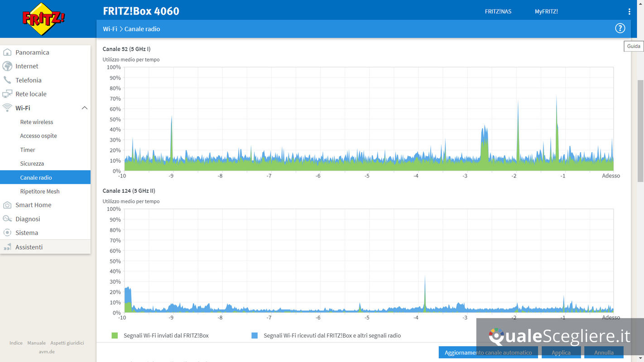Open the three-dot options menu
The height and width of the screenshot is (362, 644).
point(629,11)
